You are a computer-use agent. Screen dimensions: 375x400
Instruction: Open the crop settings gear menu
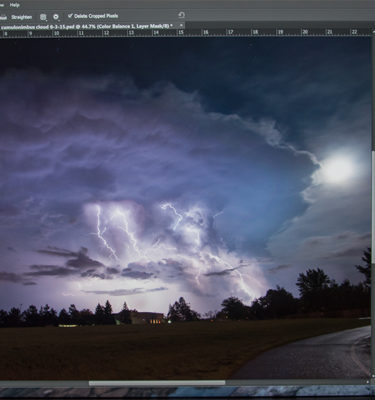click(56, 17)
